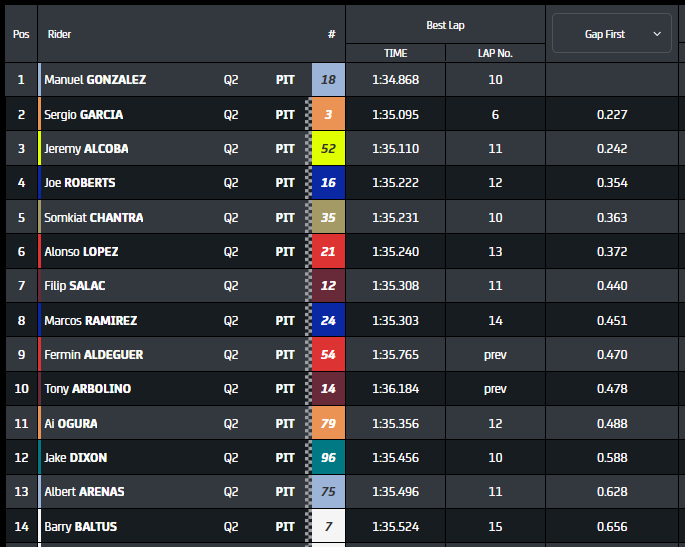The width and height of the screenshot is (685, 547).
Task: Open the Gap First dropdown
Action: click(611, 34)
